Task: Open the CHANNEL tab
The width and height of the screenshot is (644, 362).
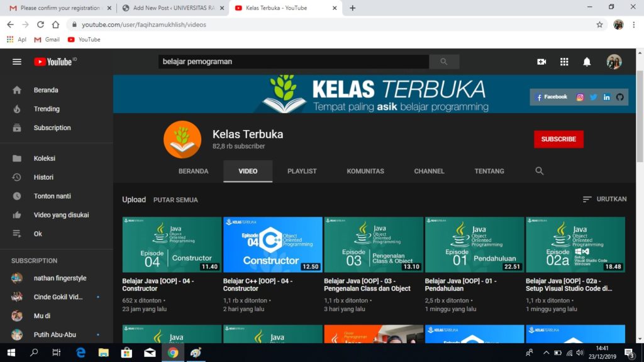Action: [429, 171]
